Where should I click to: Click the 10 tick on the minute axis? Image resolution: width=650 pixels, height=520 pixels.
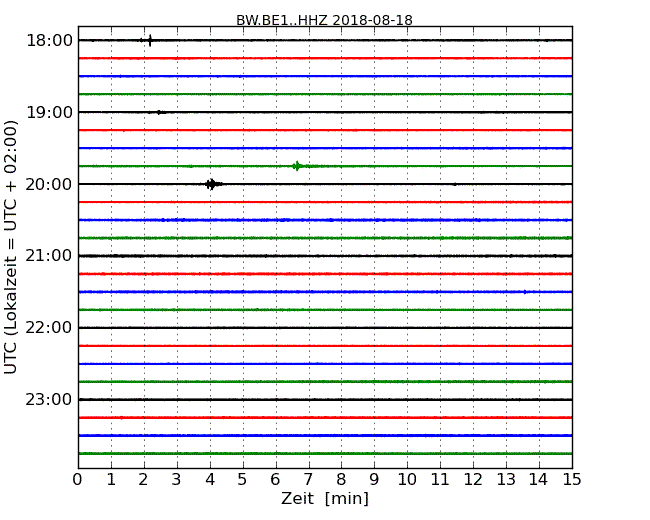point(407,480)
